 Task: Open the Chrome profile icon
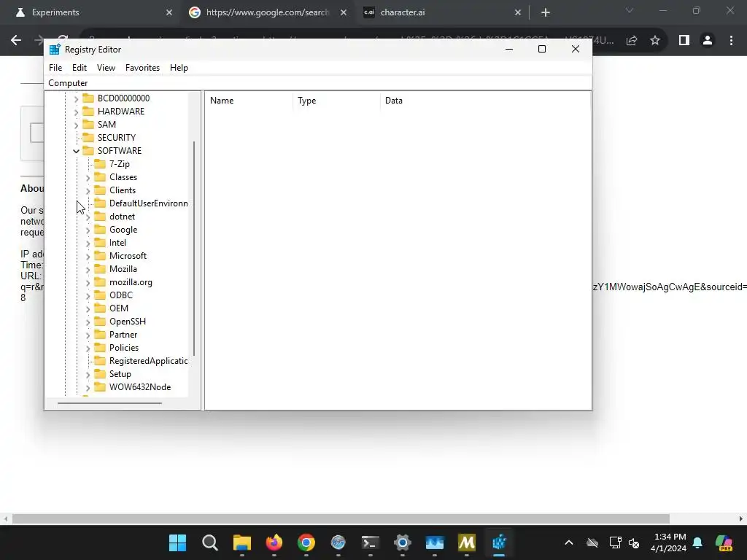(708, 41)
